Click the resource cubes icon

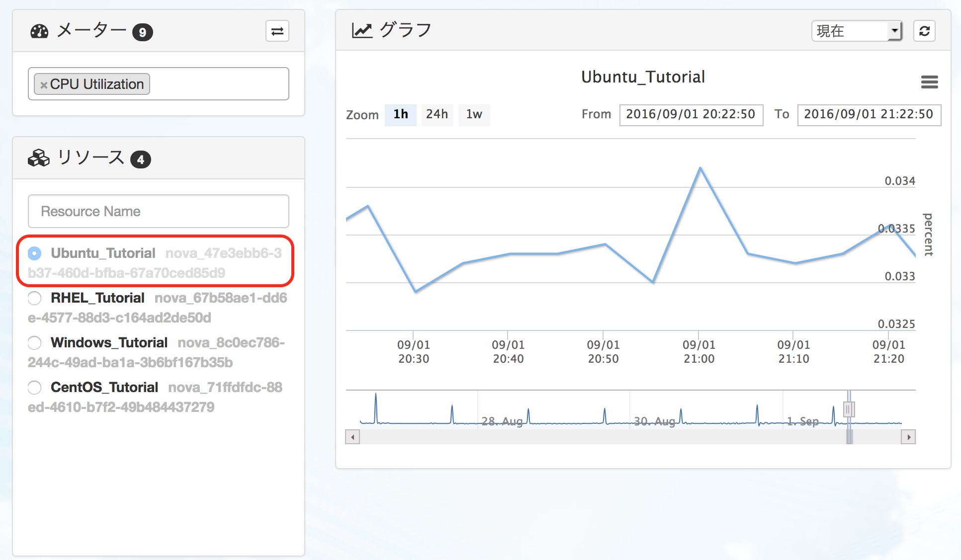(39, 159)
